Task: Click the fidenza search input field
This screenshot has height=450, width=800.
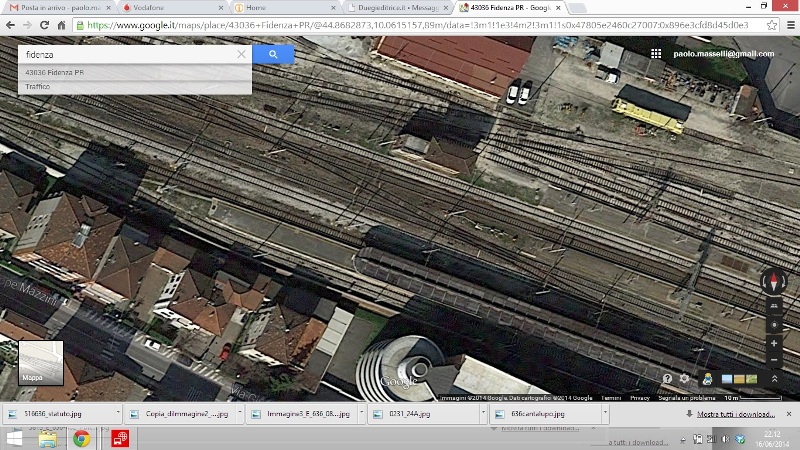Action: [x=125, y=55]
